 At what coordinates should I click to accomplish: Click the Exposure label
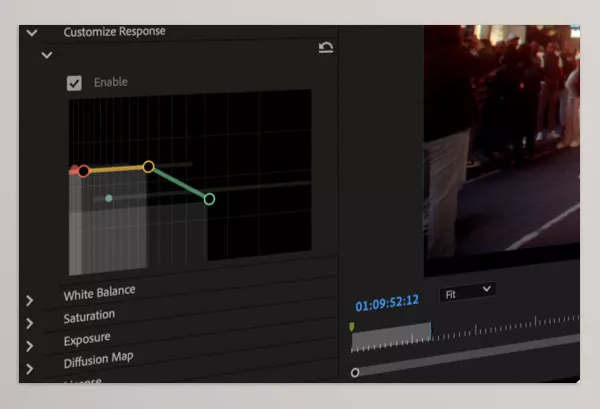tap(87, 339)
